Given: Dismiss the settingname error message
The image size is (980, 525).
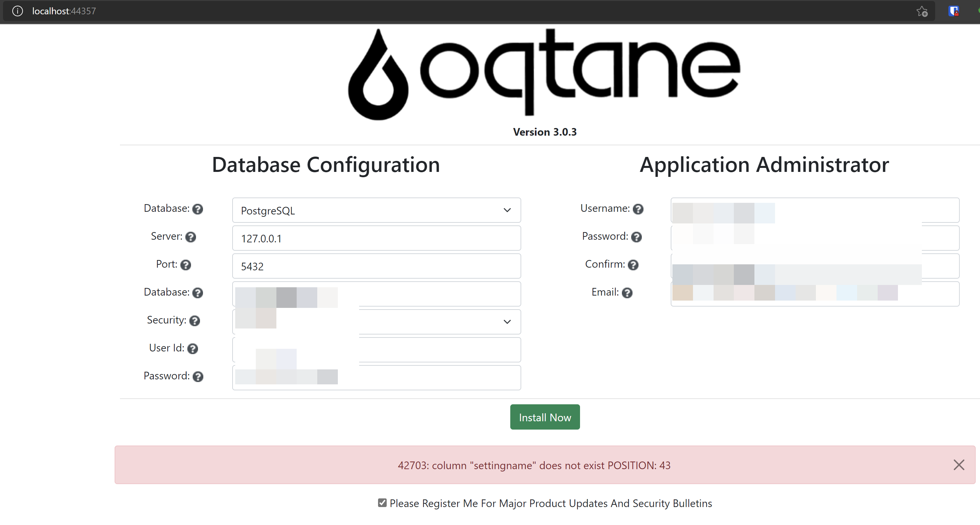Looking at the screenshot, I should [959, 464].
